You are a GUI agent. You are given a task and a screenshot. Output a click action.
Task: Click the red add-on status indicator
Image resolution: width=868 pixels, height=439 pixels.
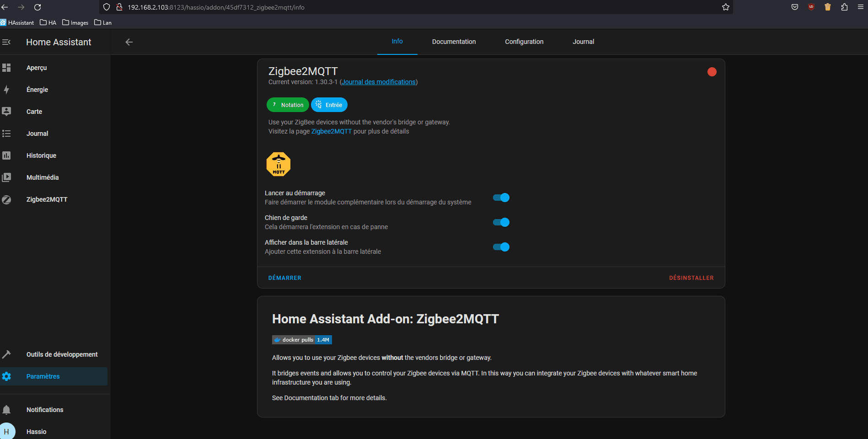[712, 72]
